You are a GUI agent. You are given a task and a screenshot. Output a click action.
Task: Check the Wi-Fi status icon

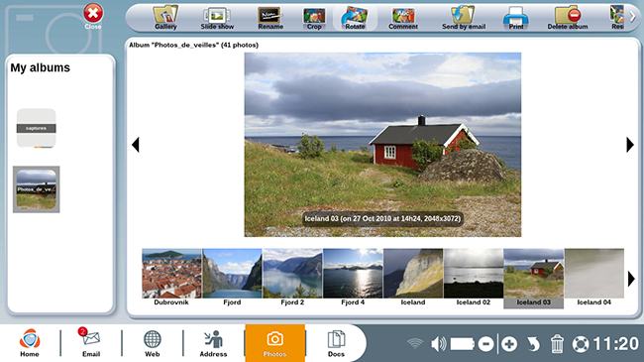[x=415, y=343]
